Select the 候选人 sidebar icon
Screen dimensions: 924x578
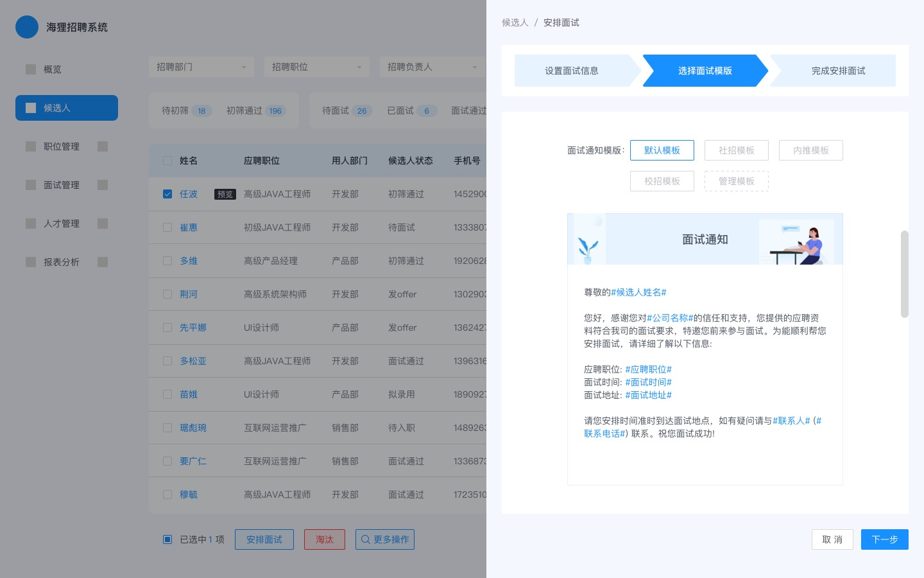[x=31, y=108]
